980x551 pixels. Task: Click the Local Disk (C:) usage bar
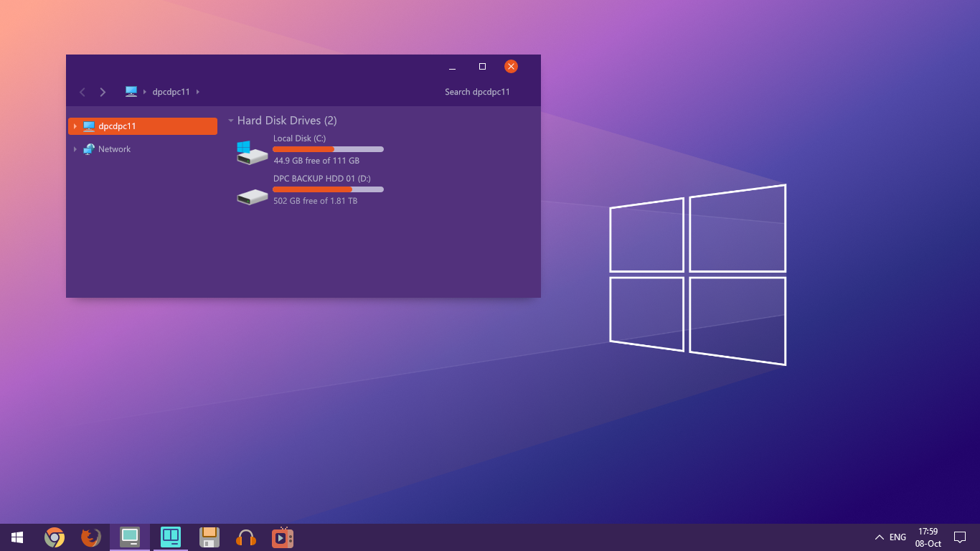click(x=328, y=149)
